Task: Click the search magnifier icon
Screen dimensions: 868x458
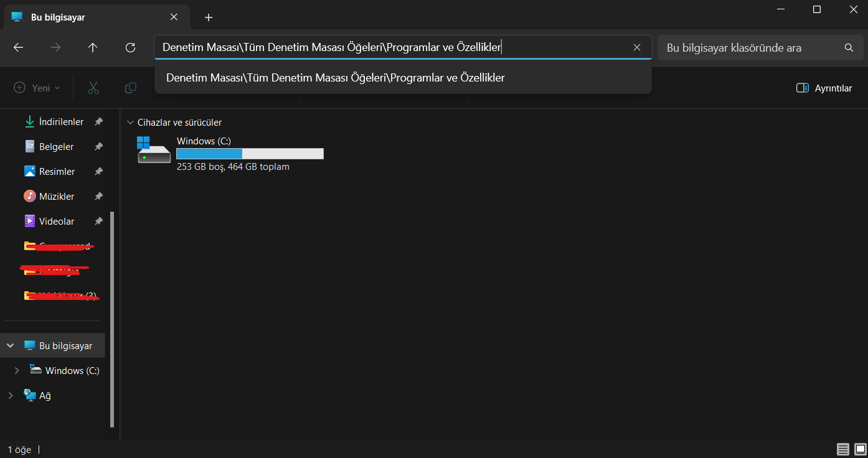Action: pyautogui.click(x=849, y=47)
